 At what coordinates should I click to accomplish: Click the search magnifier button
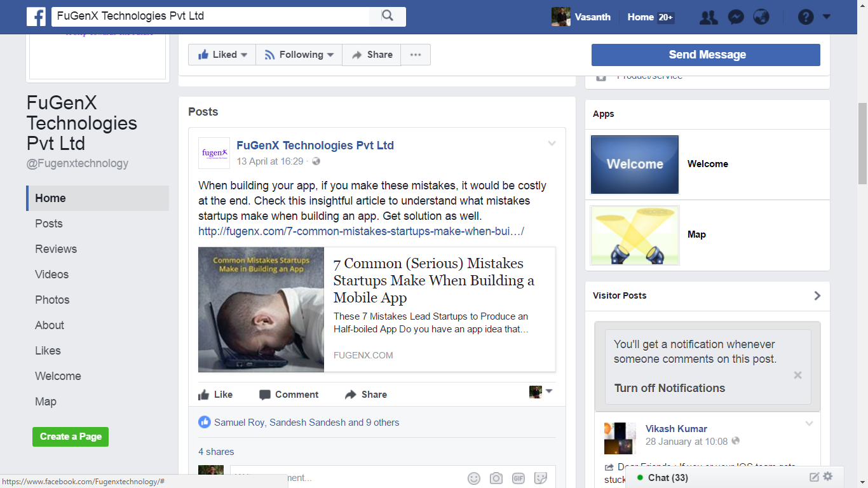click(388, 17)
